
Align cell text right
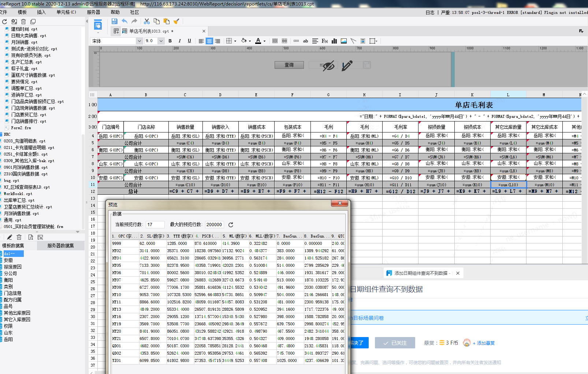tap(217, 41)
